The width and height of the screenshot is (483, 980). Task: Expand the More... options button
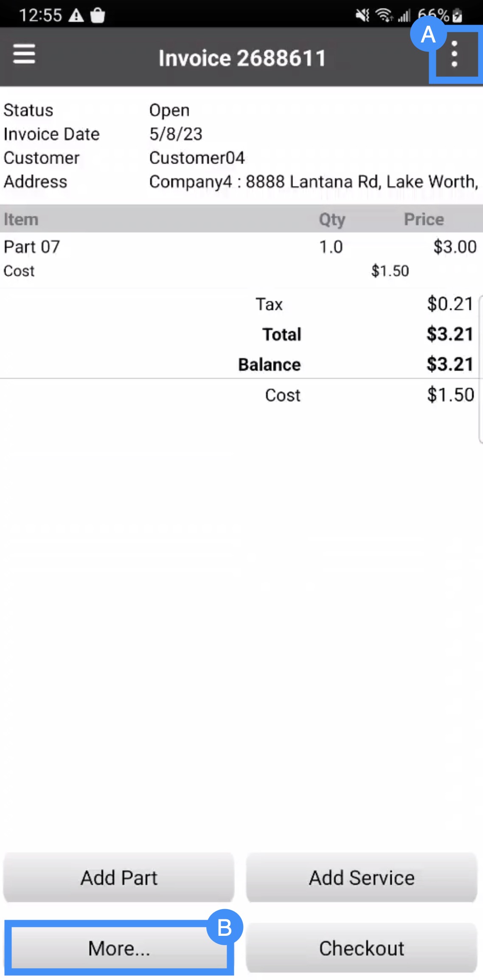(119, 948)
